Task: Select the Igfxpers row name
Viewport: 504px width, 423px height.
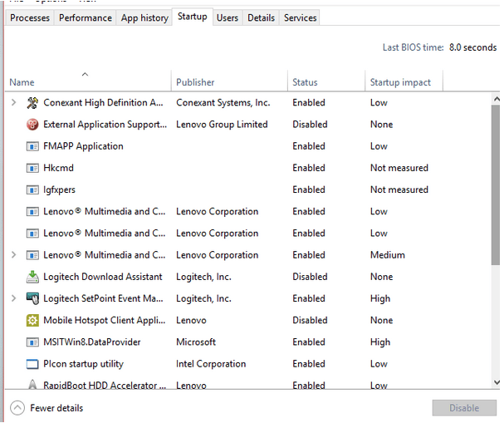Action: click(59, 189)
